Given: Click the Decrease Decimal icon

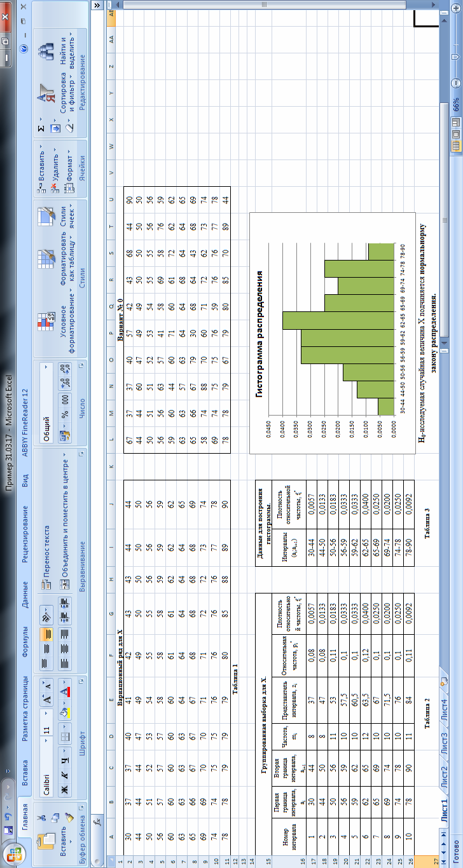Looking at the screenshot, I should (65, 369).
